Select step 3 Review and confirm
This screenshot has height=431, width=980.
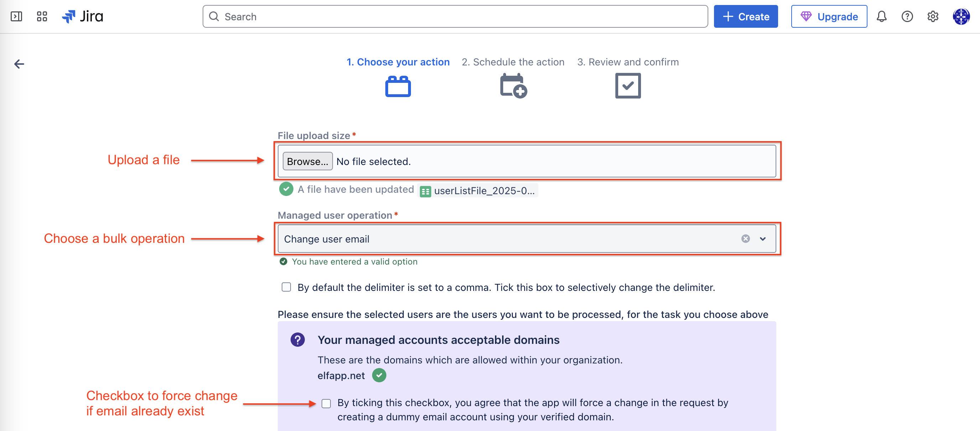[627, 62]
